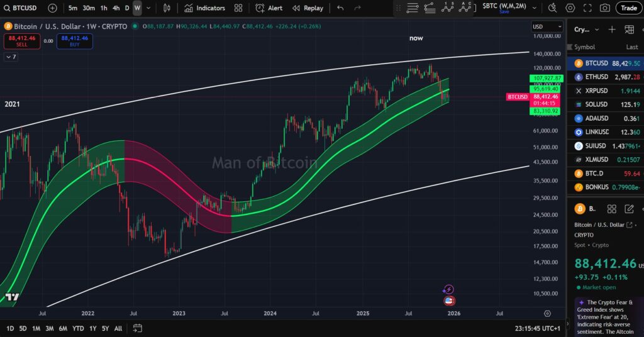Start bar Replay mode

point(308,8)
